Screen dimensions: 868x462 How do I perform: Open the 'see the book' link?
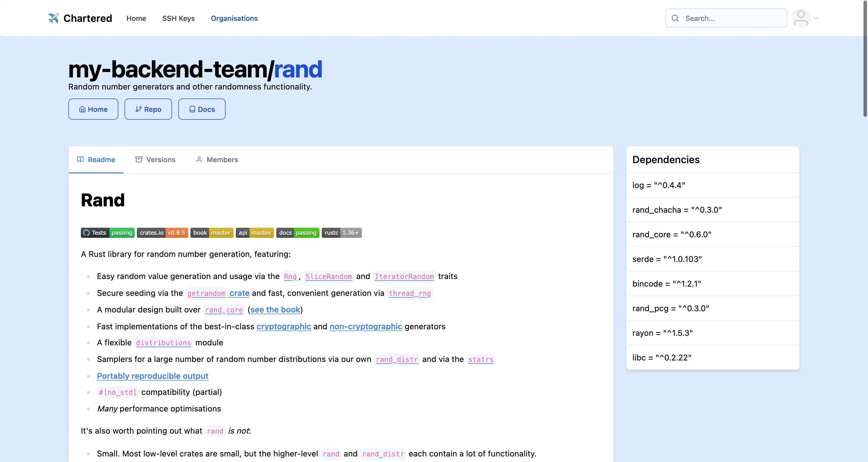pyautogui.click(x=275, y=310)
